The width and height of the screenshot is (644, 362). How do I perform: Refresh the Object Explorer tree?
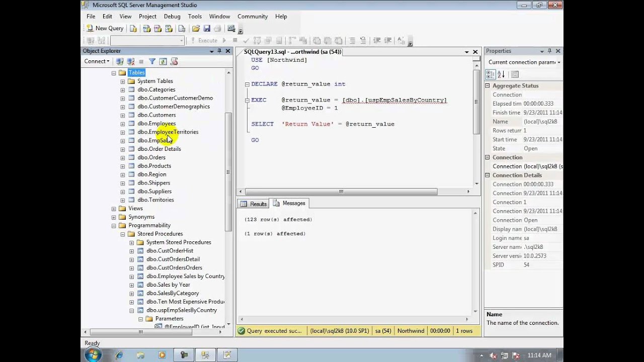pos(163,61)
